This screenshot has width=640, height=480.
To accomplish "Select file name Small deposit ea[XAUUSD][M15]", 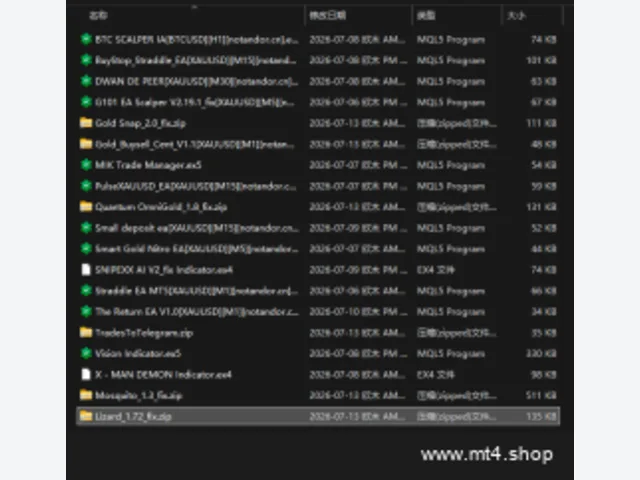I will (197, 228).
